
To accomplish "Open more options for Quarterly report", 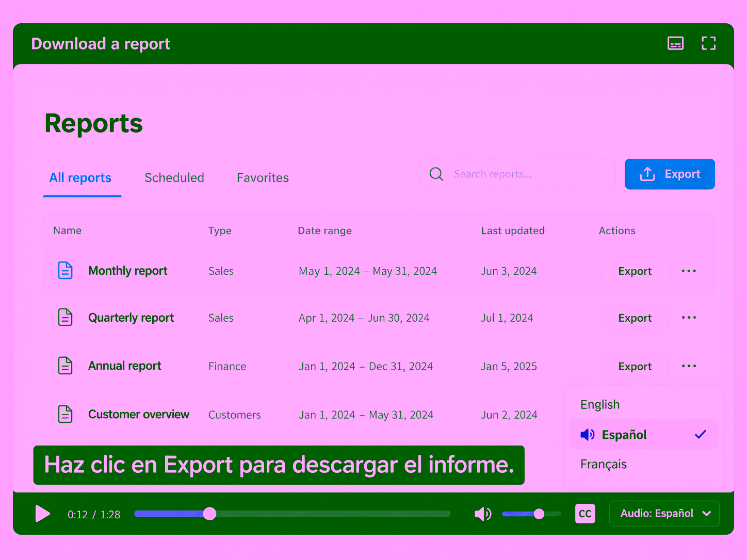I will click(x=689, y=318).
